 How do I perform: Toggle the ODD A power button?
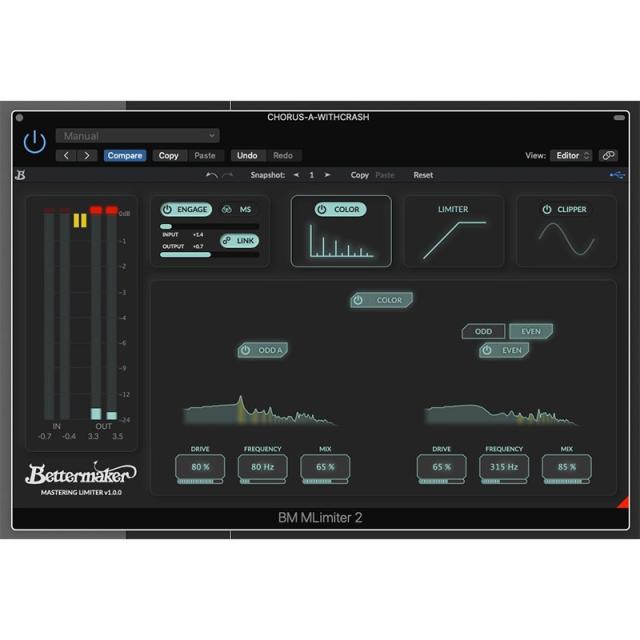point(263,350)
